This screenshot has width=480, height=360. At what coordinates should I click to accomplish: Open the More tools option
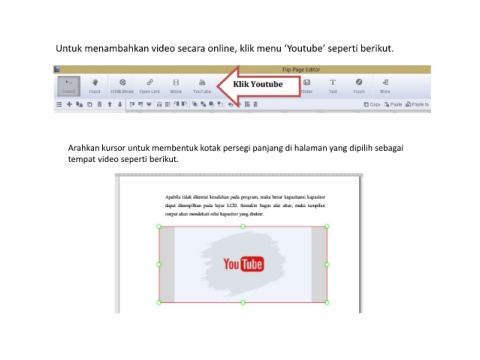(385, 86)
